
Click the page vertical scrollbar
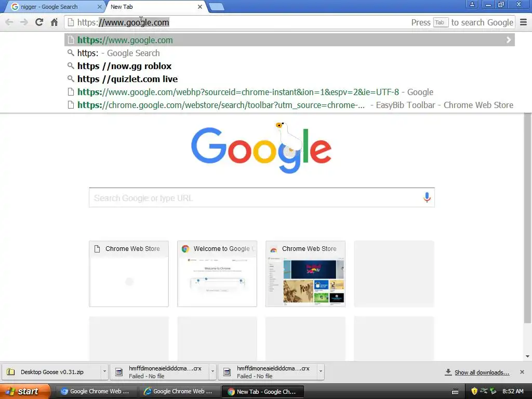click(528, 218)
